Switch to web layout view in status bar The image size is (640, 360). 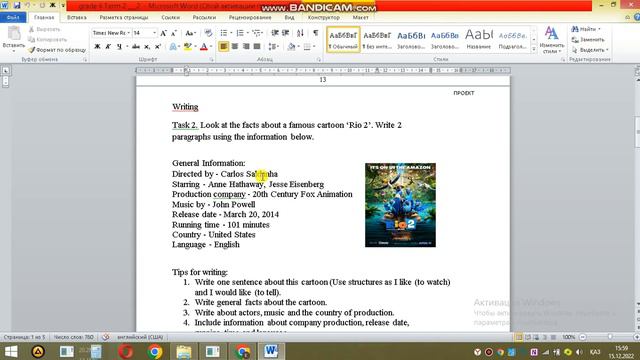point(536,337)
